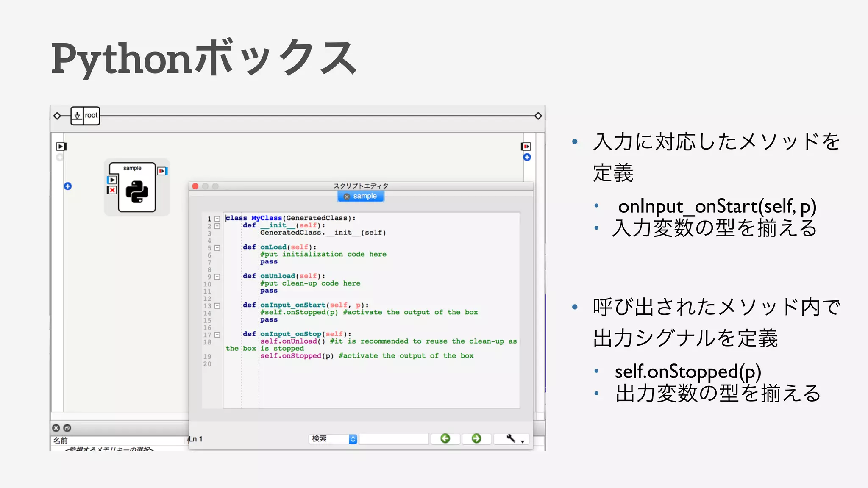Viewport: 868px width, 488px height.
Task: Click the self.onStopped(p) line 19 in editor
Action: 367,356
